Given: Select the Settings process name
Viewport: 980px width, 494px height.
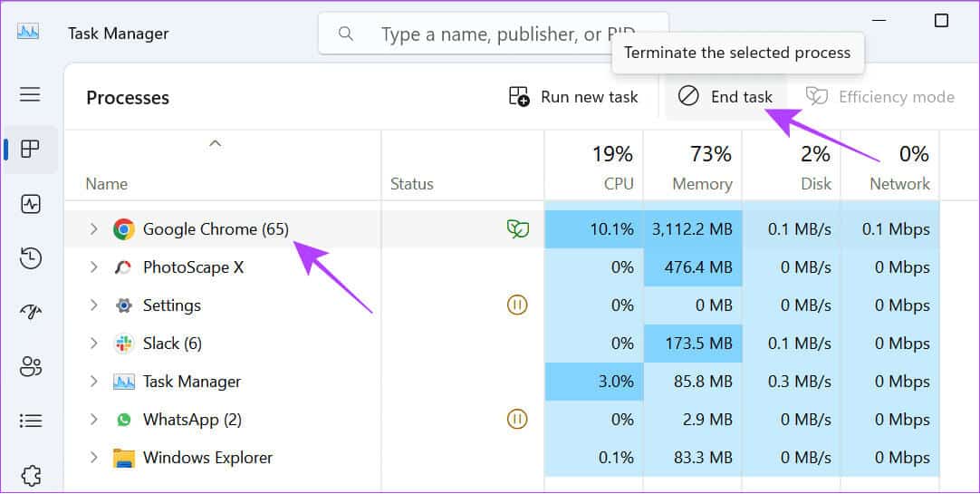Looking at the screenshot, I should [172, 305].
